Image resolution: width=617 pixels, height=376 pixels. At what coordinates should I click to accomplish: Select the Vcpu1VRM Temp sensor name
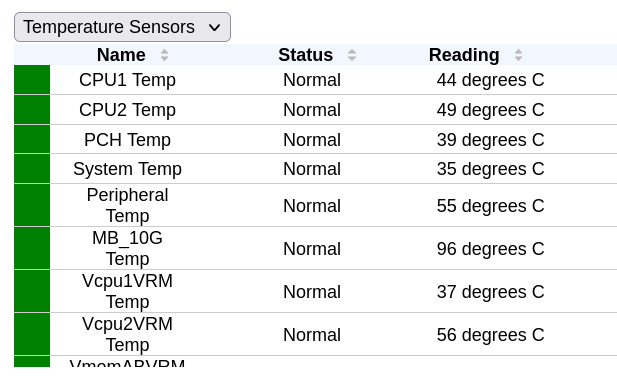pos(127,291)
